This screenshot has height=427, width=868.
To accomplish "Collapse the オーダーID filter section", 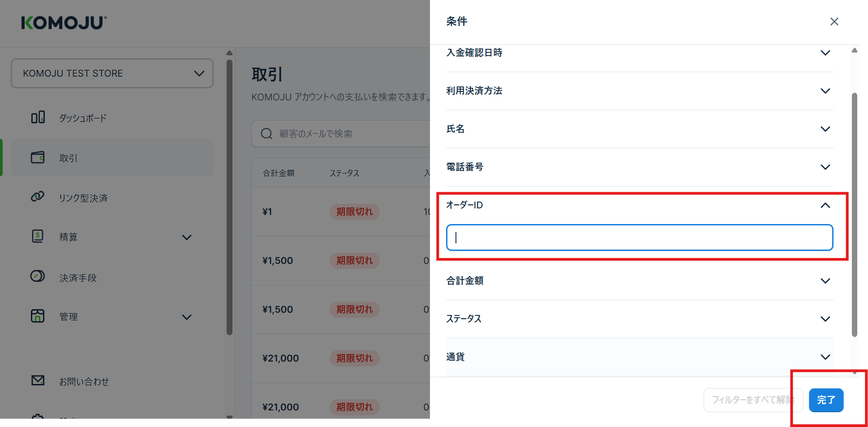I will [x=825, y=205].
